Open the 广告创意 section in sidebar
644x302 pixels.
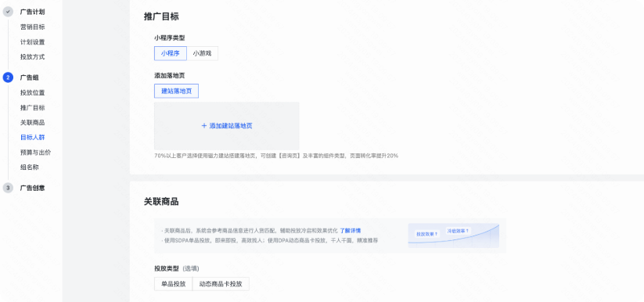[x=32, y=188]
